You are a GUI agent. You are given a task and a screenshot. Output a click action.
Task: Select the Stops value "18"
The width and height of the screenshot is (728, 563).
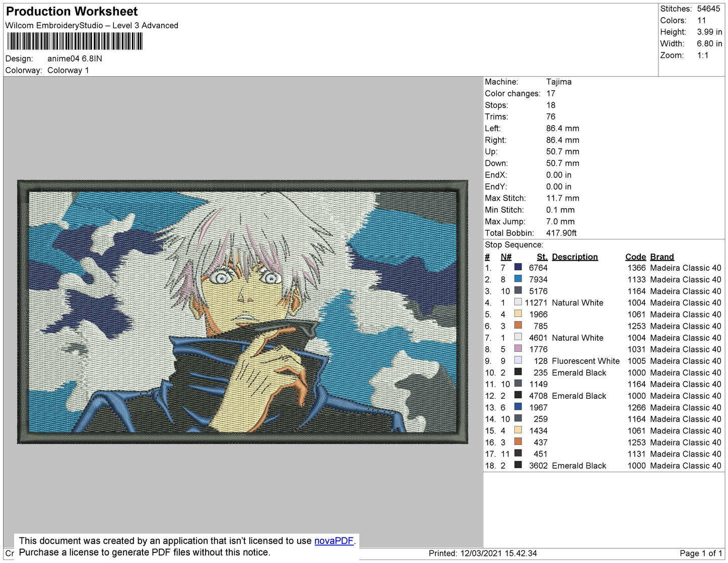(x=551, y=105)
